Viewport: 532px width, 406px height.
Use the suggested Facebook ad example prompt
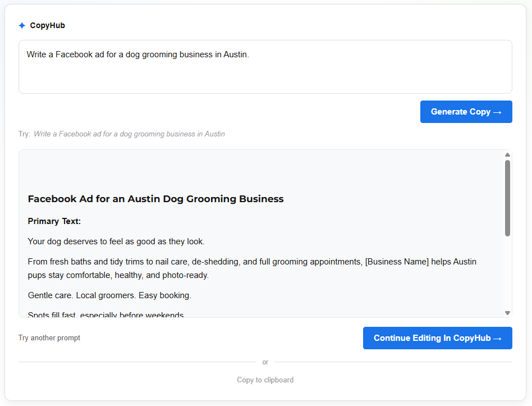tap(129, 134)
